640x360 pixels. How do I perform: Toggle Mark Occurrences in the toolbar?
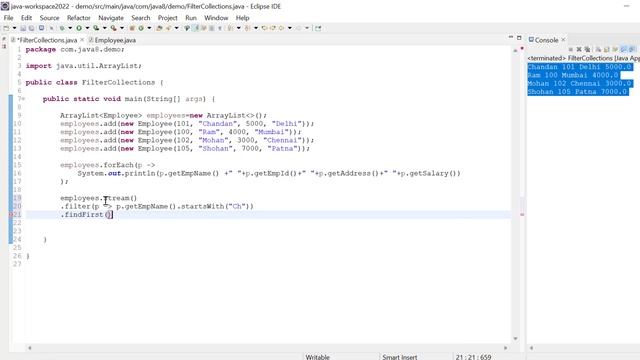(196, 28)
